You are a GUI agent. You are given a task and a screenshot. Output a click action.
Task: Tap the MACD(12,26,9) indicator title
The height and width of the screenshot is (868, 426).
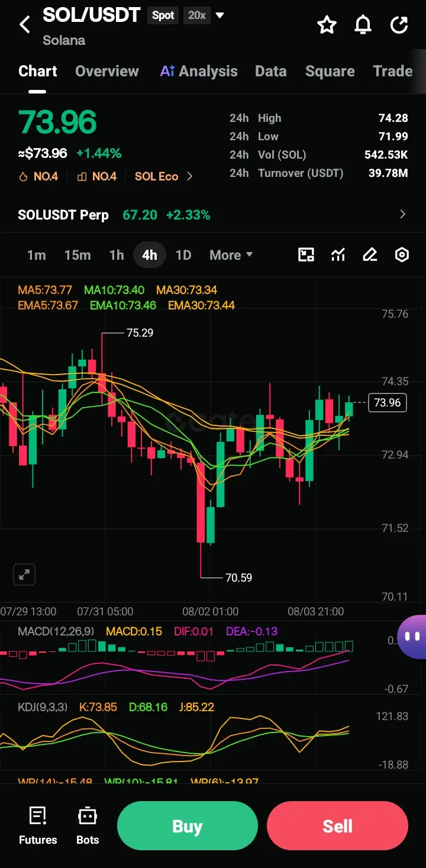[57, 631]
